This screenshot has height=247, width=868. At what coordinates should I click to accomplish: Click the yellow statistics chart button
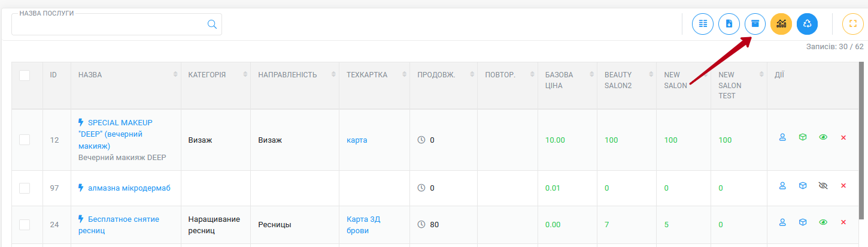(x=781, y=24)
